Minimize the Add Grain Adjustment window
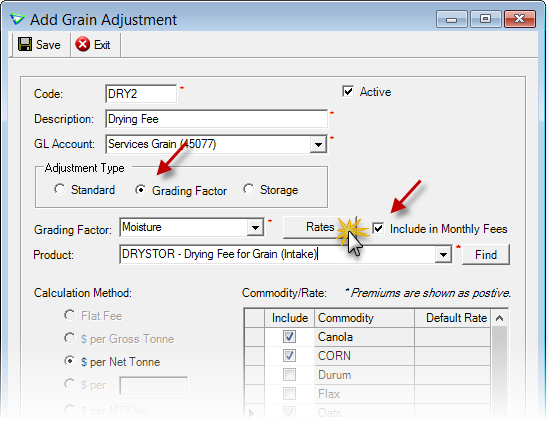 click(x=451, y=19)
